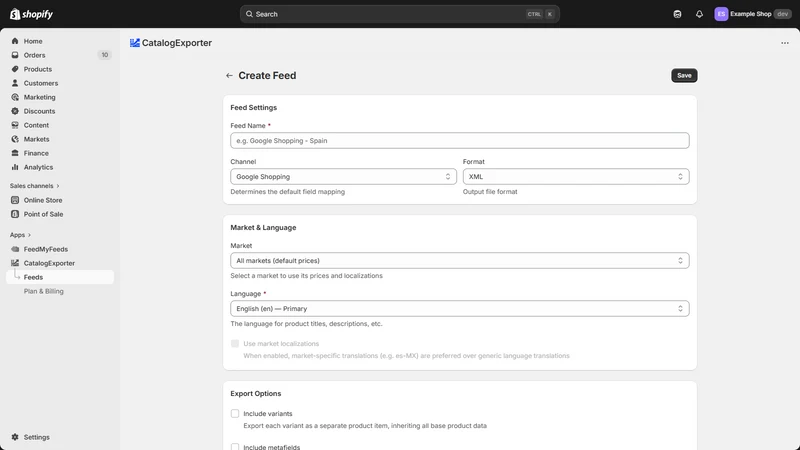Expand the Apps section
This screenshot has width=800, height=450.
click(x=20, y=235)
